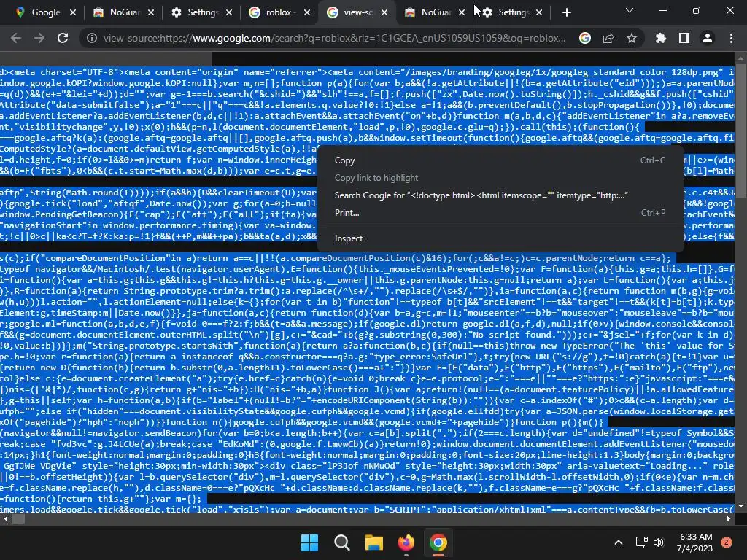Click source text 'compareDocumentPosition' line
Image resolution: width=747 pixels, height=560 pixels.
tap(336, 258)
